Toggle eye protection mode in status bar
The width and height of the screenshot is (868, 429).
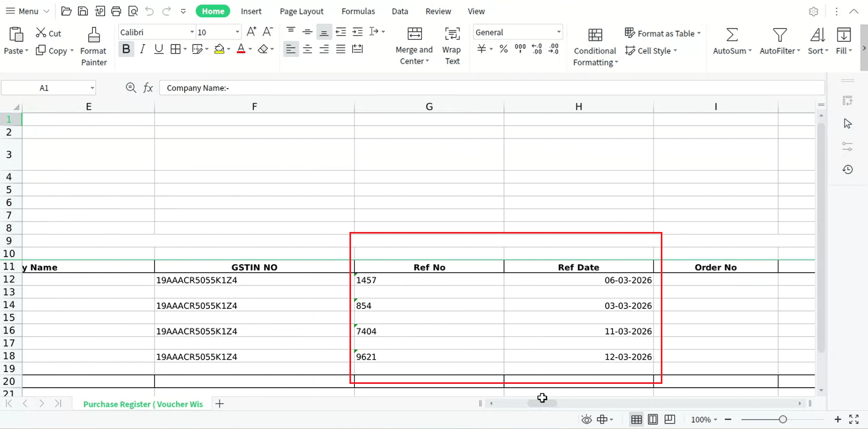click(587, 419)
